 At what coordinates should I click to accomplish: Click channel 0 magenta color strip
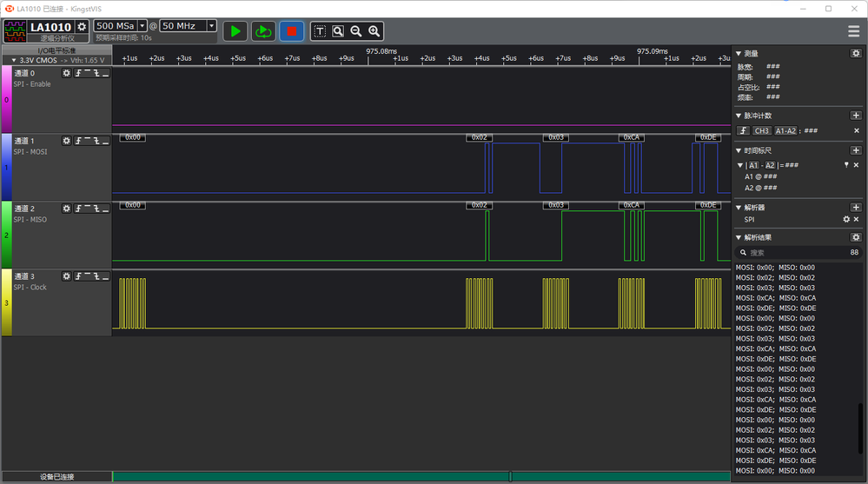tap(7, 100)
